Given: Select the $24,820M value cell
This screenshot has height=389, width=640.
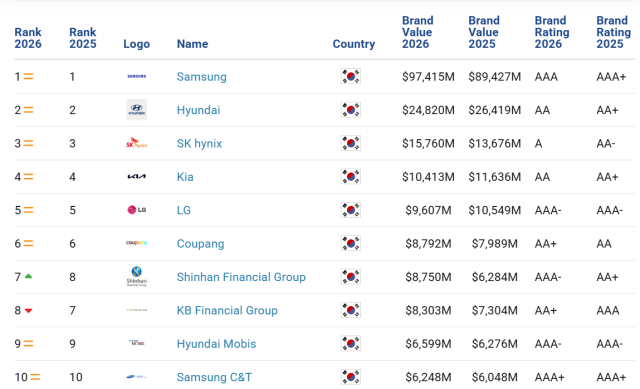Looking at the screenshot, I should pos(428,110).
